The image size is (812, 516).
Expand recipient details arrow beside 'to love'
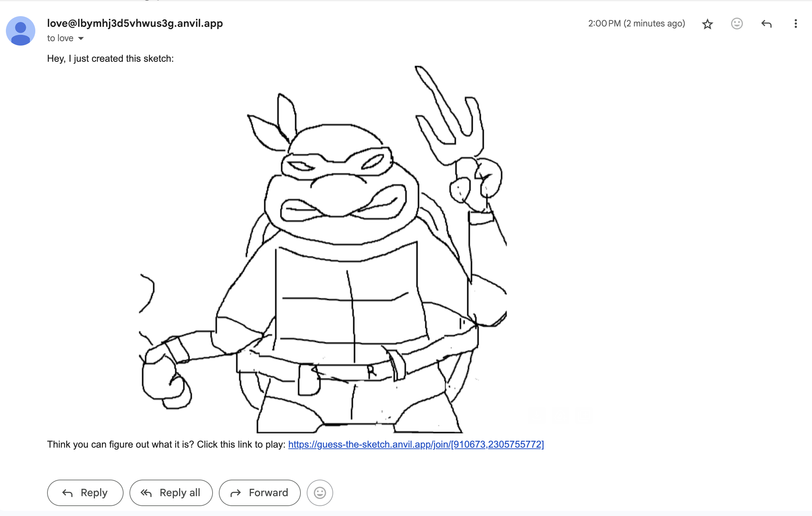tap(81, 39)
